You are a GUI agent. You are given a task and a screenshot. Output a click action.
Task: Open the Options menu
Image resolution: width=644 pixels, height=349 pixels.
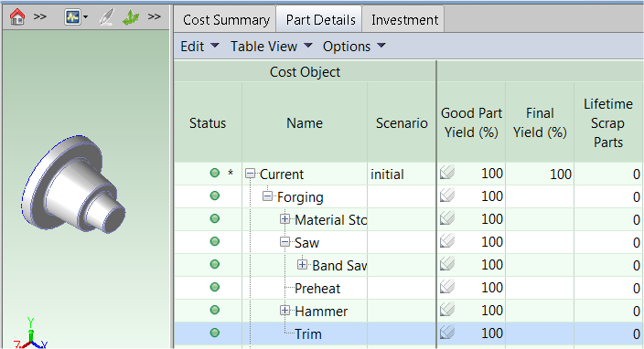click(x=354, y=47)
